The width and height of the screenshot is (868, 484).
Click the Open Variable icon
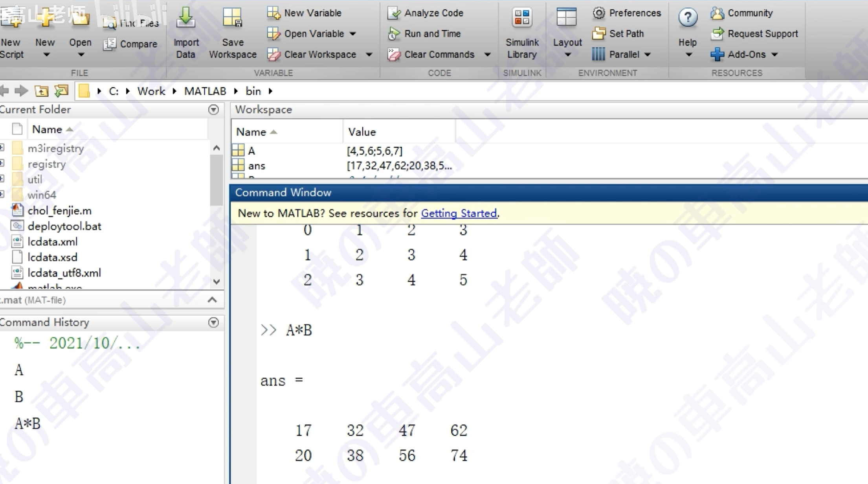pyautogui.click(x=273, y=34)
